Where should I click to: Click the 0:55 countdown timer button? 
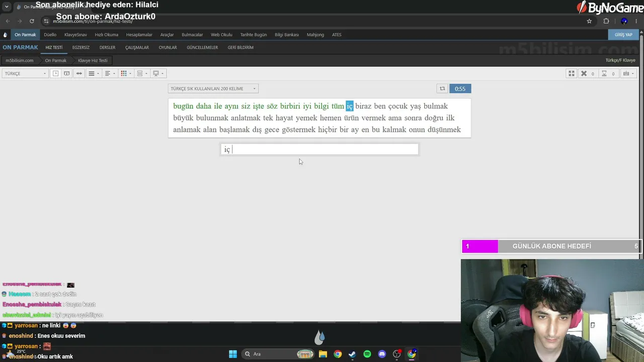[460, 88]
